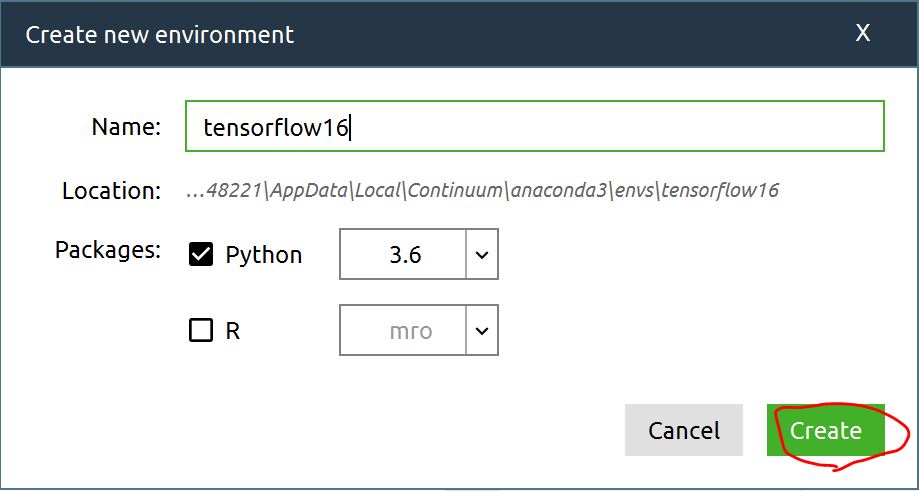Click the arrow of the R mro dropdown
This screenshot has height=491, width=919.
coord(481,331)
